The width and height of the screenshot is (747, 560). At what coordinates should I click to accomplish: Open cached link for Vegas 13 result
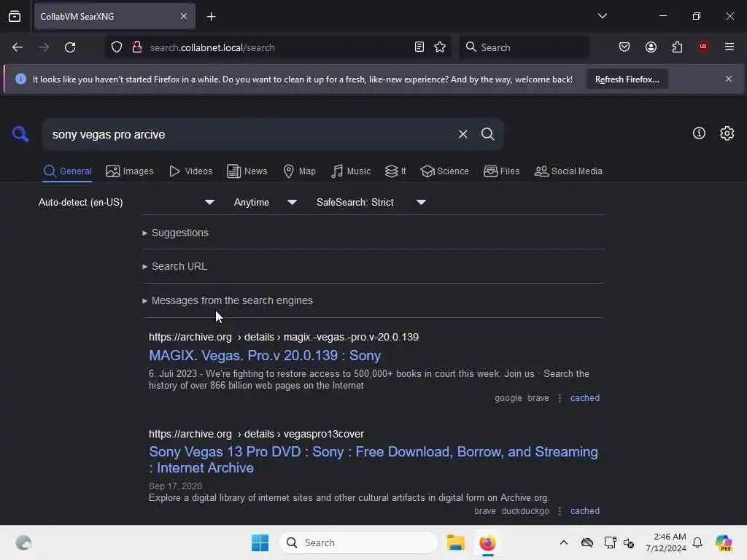(x=585, y=511)
